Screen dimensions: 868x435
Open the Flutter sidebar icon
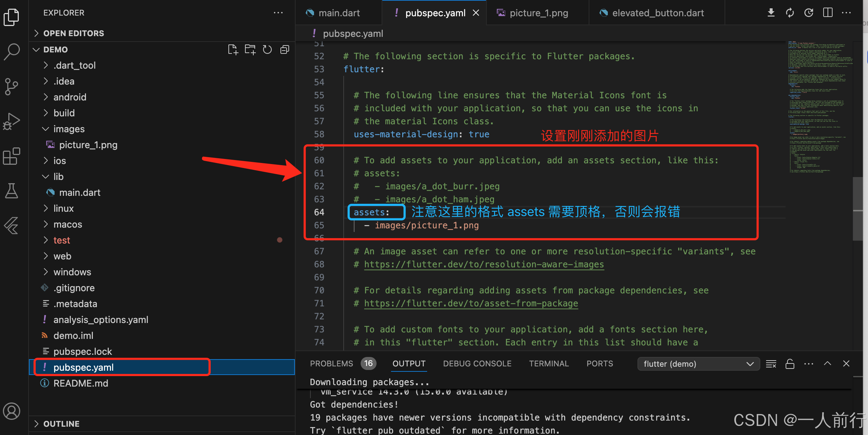coord(12,225)
